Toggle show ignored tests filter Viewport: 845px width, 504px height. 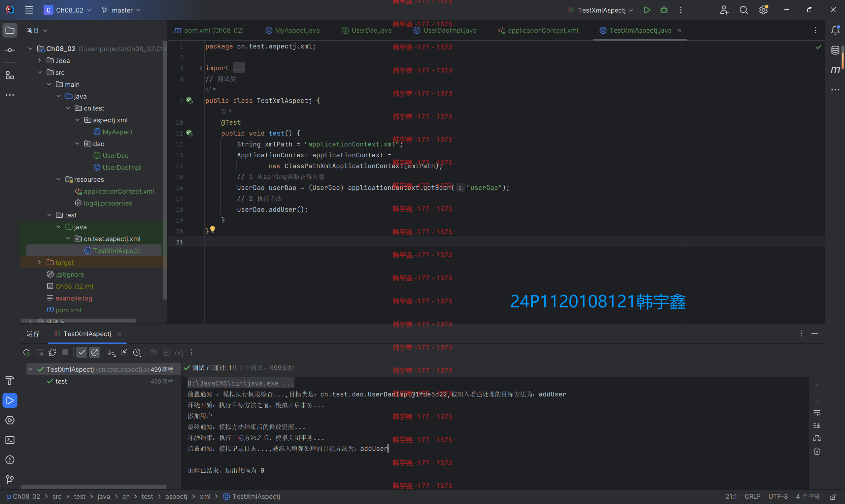[x=95, y=352]
